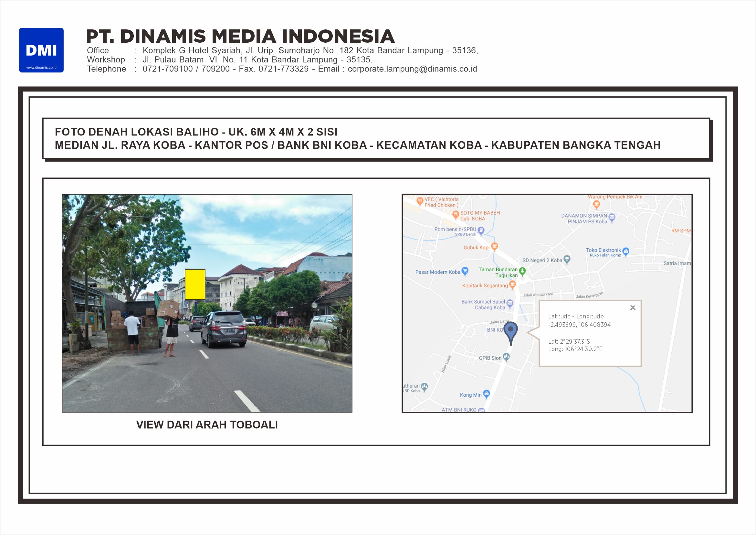Click the SOTO MY BABEH restaurant marker

point(456,215)
